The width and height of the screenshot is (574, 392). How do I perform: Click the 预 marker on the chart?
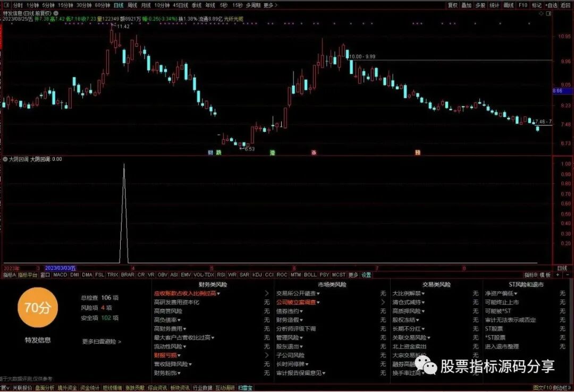point(418,152)
